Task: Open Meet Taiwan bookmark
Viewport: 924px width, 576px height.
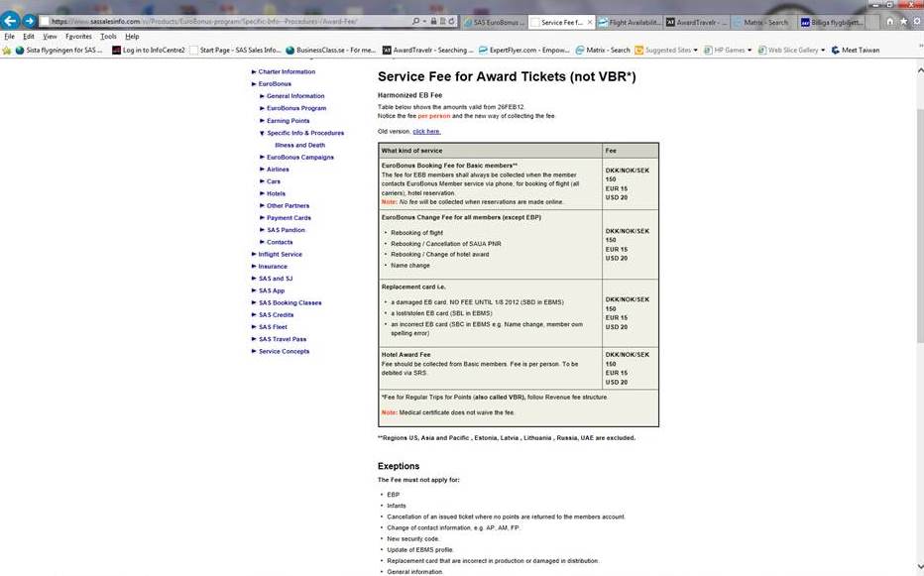Action: (855, 50)
